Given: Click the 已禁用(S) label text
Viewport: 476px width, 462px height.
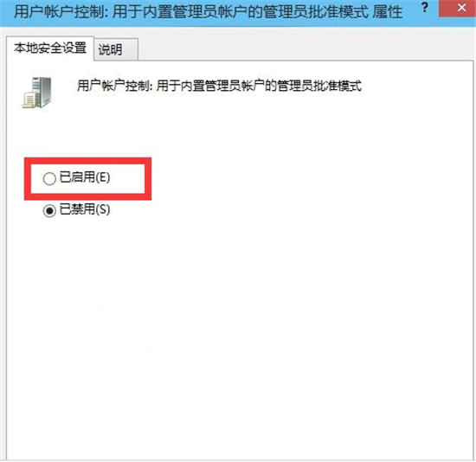Looking at the screenshot, I should pos(85,209).
